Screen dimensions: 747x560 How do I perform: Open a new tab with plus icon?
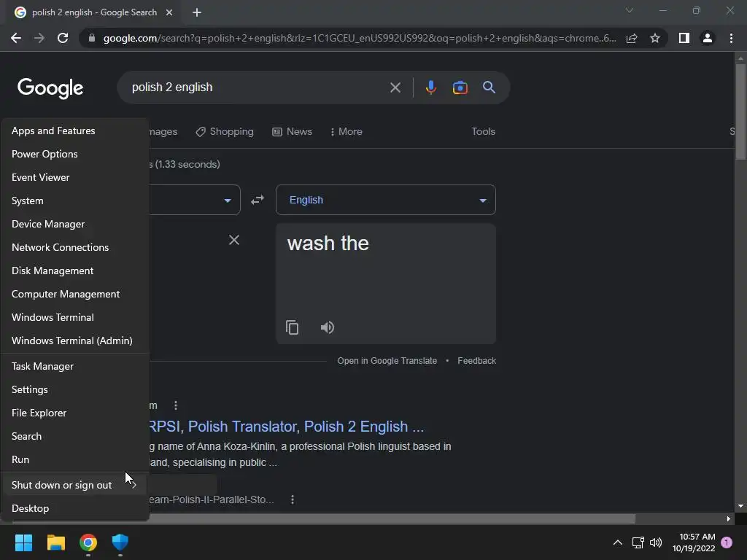click(197, 12)
